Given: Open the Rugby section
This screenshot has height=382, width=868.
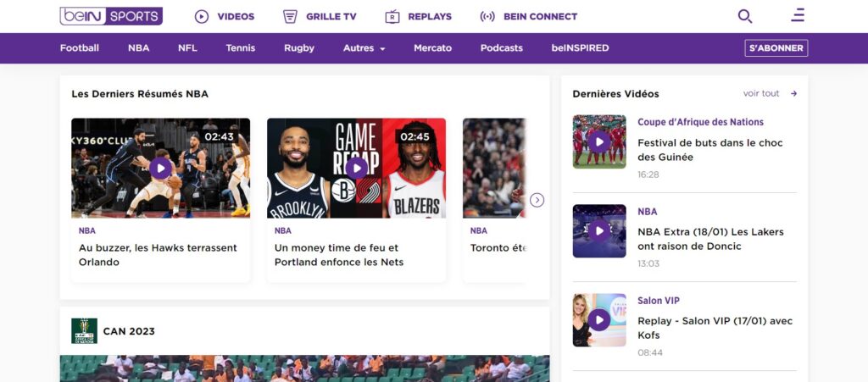Looking at the screenshot, I should click(299, 48).
